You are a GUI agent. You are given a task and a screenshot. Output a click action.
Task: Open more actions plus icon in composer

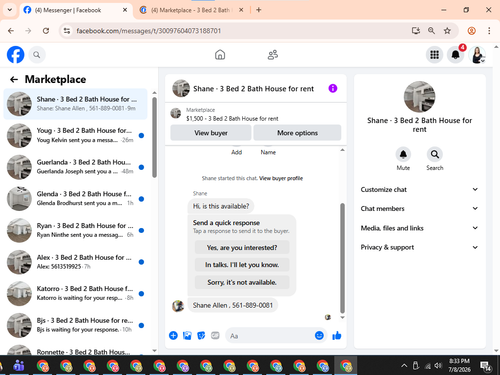point(173,335)
